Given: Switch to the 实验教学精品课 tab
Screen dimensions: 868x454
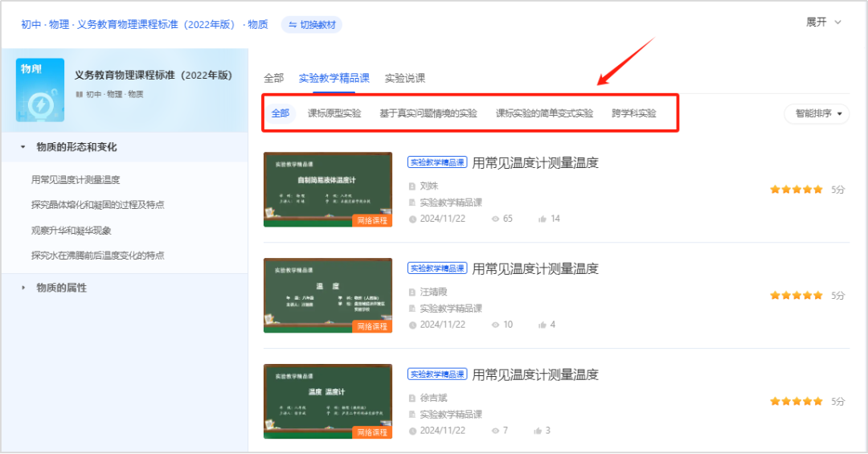Looking at the screenshot, I should click(x=334, y=78).
